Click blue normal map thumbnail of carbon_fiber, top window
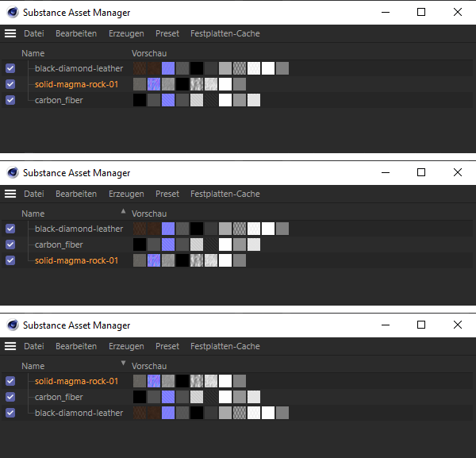The image size is (476, 458). (x=168, y=100)
